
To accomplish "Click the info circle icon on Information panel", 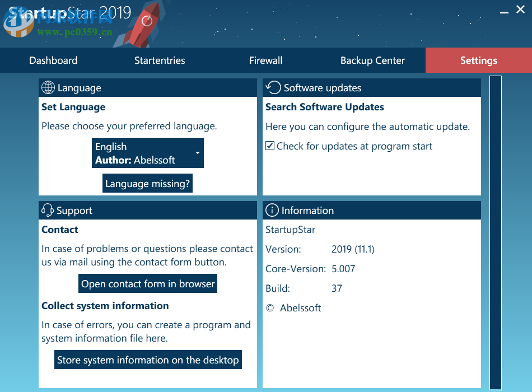I will tap(272, 210).
